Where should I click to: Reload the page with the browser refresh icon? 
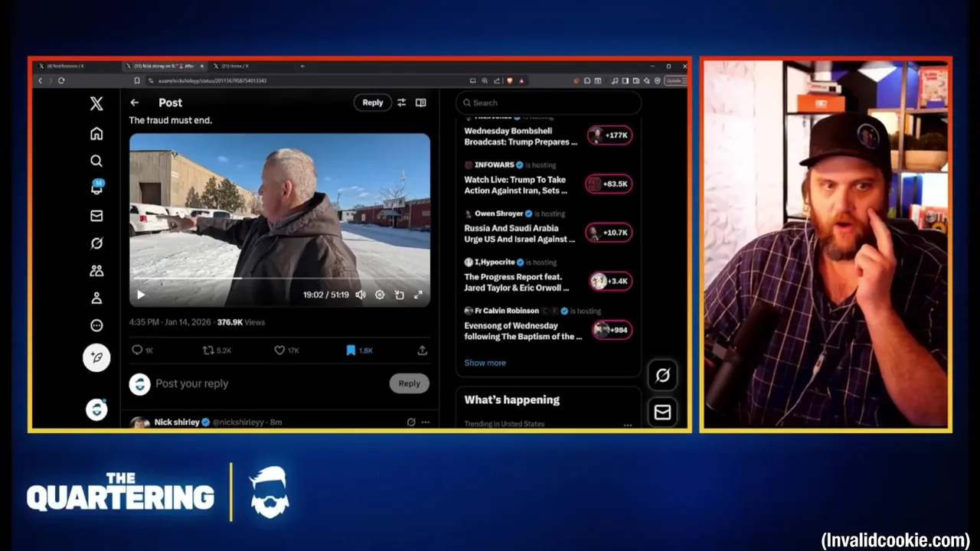[x=61, y=80]
